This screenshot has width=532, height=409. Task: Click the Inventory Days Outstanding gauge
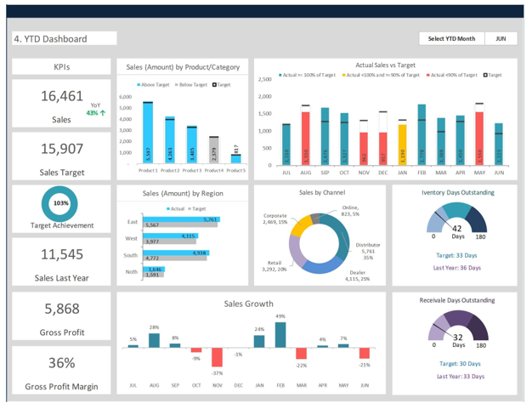pyautogui.click(x=456, y=217)
